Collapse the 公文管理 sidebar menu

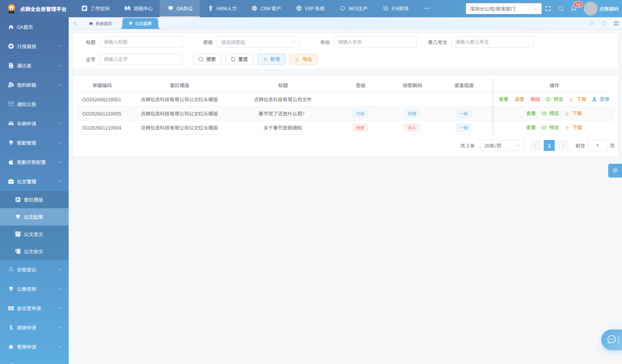click(34, 181)
